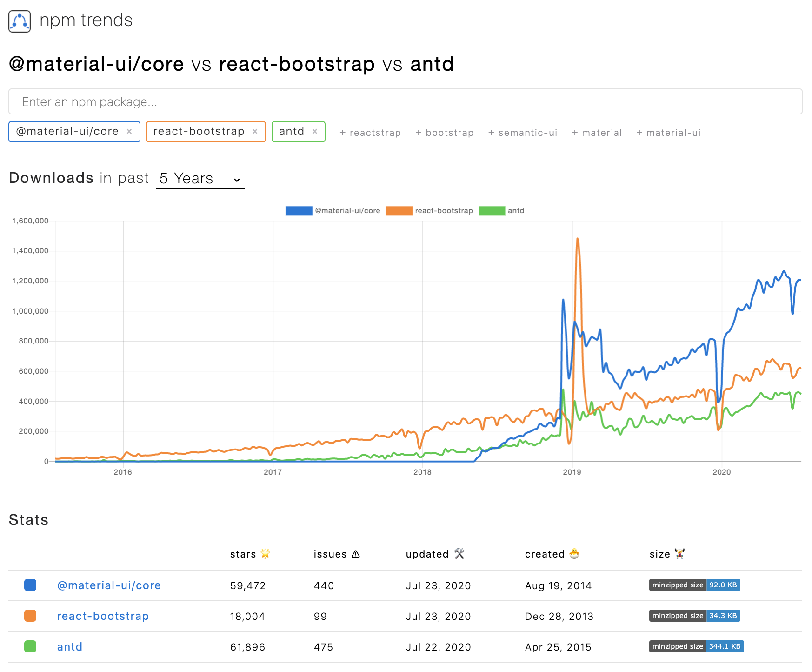Click the issues warning triangle icon
Viewport: 812px width, 672px height.
tap(356, 554)
